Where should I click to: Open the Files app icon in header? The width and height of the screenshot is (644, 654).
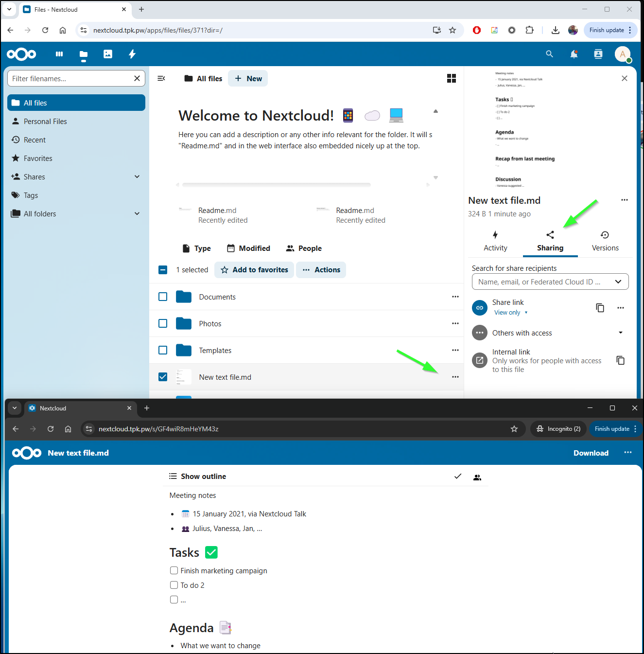[x=84, y=54]
